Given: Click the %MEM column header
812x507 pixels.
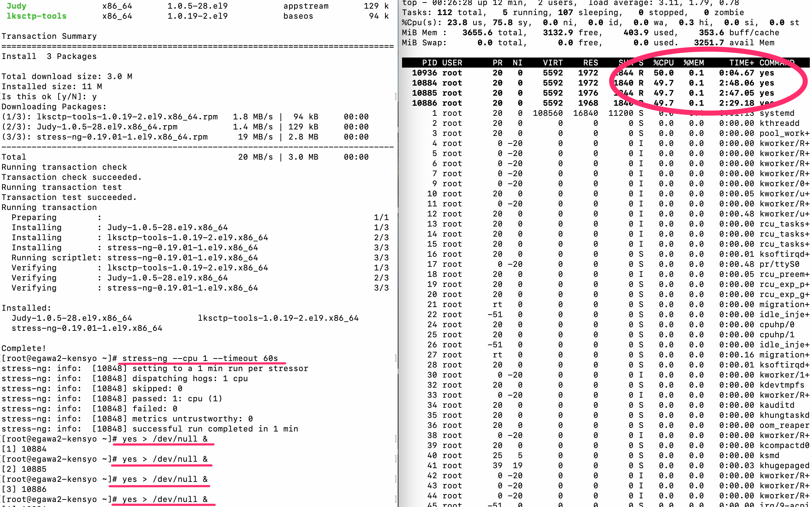Looking at the screenshot, I should (x=693, y=63).
